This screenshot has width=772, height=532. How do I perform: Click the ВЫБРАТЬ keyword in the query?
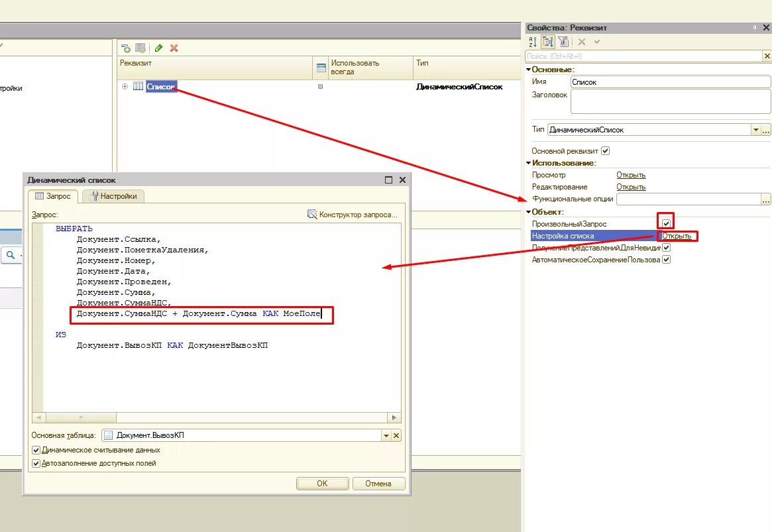tap(74, 229)
